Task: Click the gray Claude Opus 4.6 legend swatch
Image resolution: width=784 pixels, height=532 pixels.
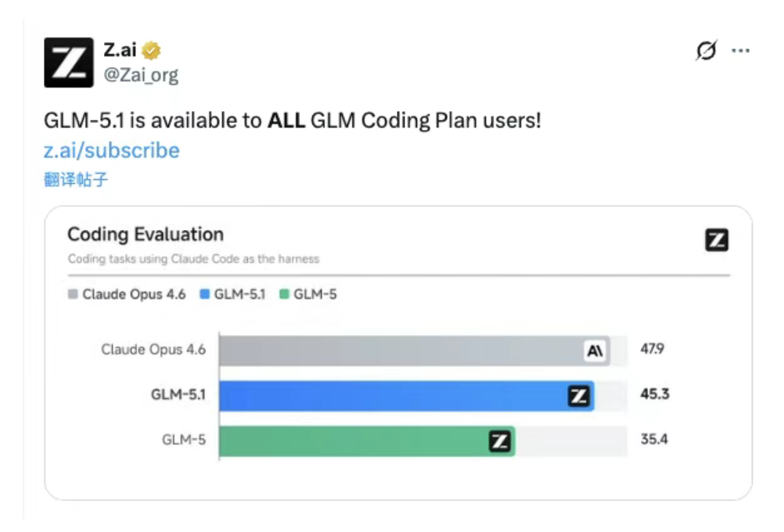Action: 73,295
